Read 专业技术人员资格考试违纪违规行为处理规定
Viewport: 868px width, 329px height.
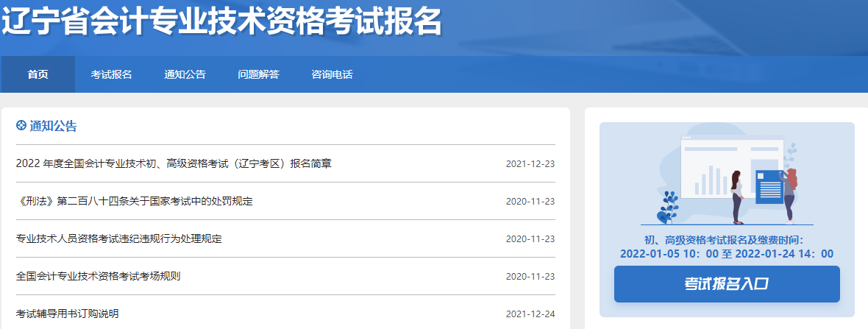[x=118, y=238]
